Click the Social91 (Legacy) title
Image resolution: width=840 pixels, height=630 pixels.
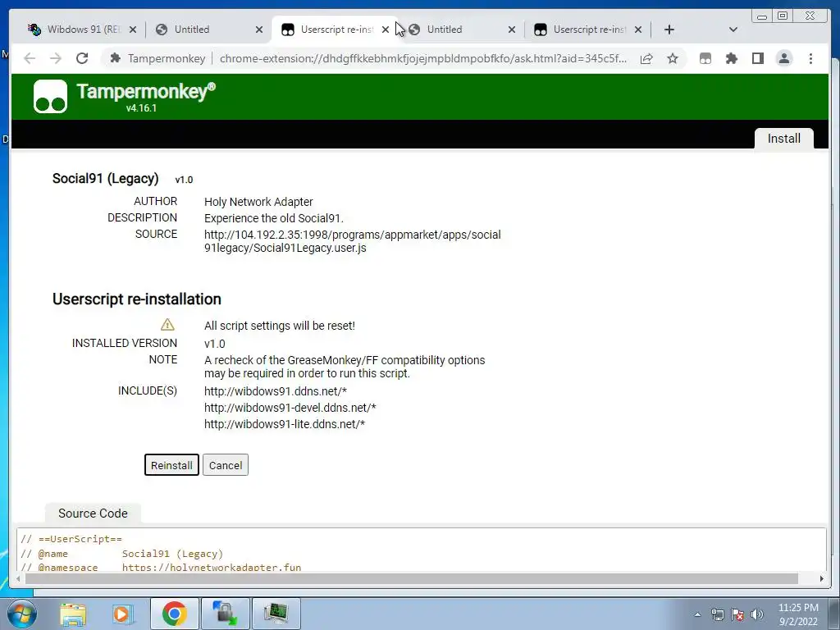106,178
